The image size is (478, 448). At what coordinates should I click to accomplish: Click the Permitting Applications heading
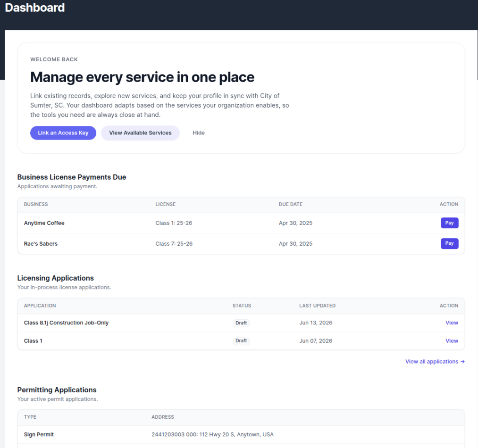57,390
